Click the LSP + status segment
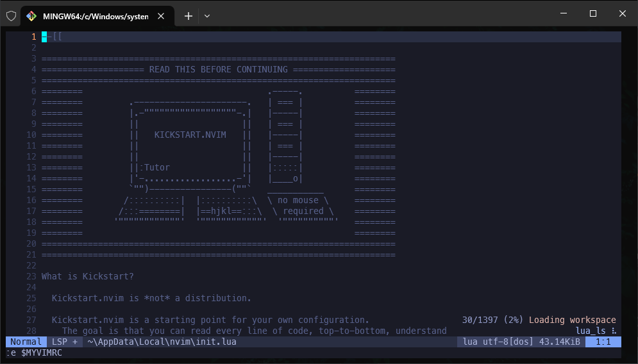The image size is (638, 364). coord(65,342)
